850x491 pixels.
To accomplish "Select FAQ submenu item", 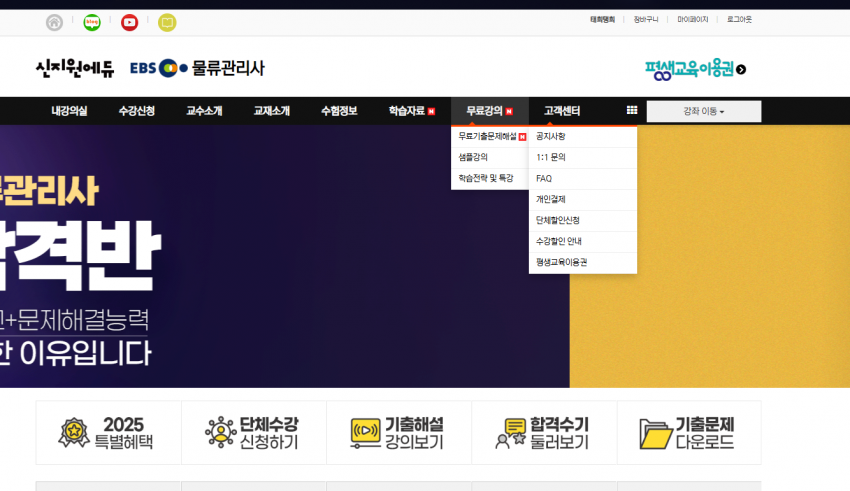I will coord(583,178).
